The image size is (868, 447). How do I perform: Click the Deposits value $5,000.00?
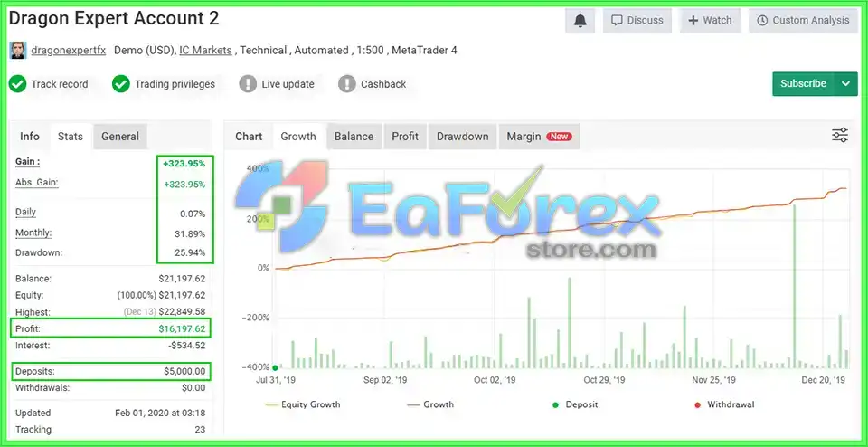[184, 371]
